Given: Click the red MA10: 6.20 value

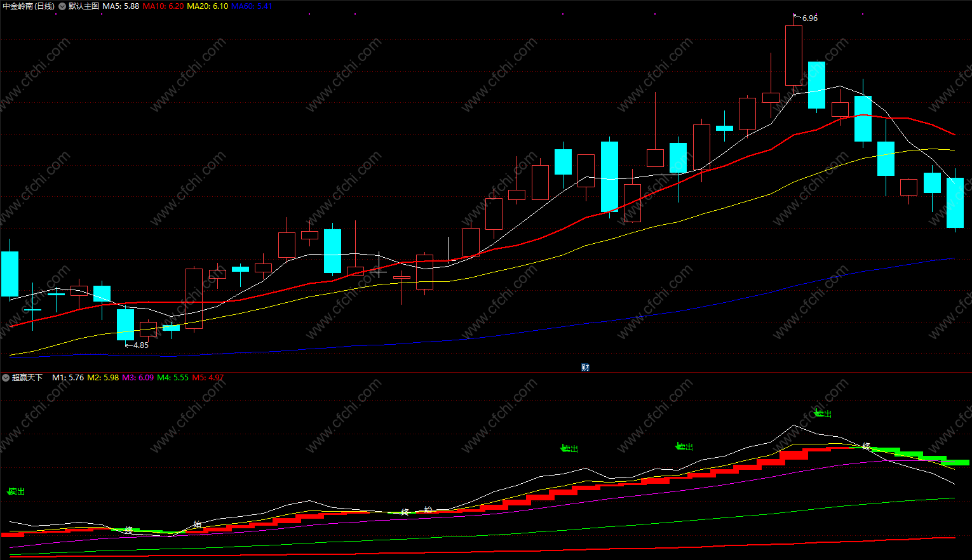Looking at the screenshot, I should pyautogui.click(x=163, y=6).
